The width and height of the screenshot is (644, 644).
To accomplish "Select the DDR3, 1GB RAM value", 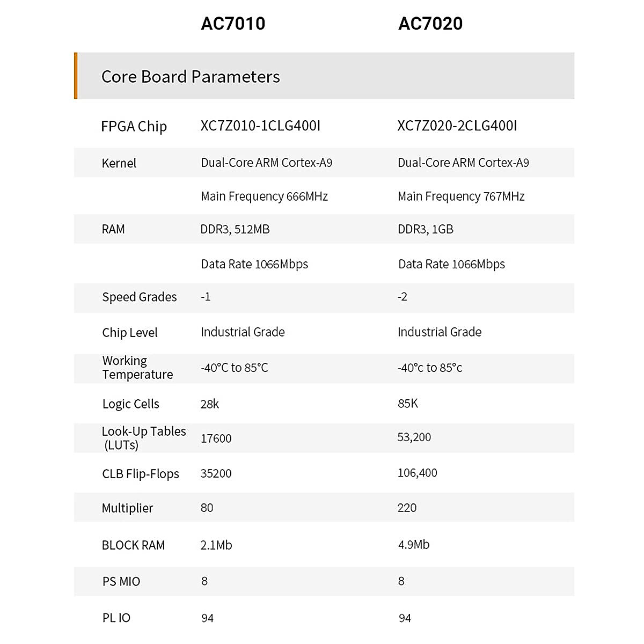I will coord(426,229).
